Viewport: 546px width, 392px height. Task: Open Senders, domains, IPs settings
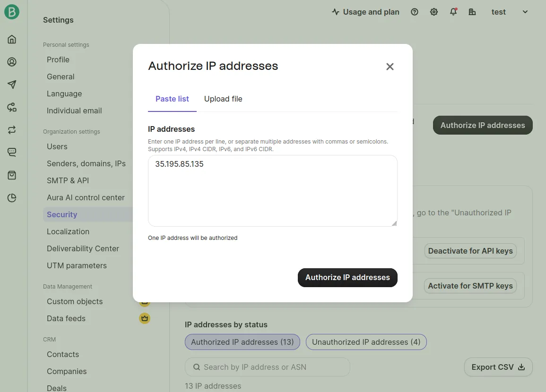click(86, 163)
